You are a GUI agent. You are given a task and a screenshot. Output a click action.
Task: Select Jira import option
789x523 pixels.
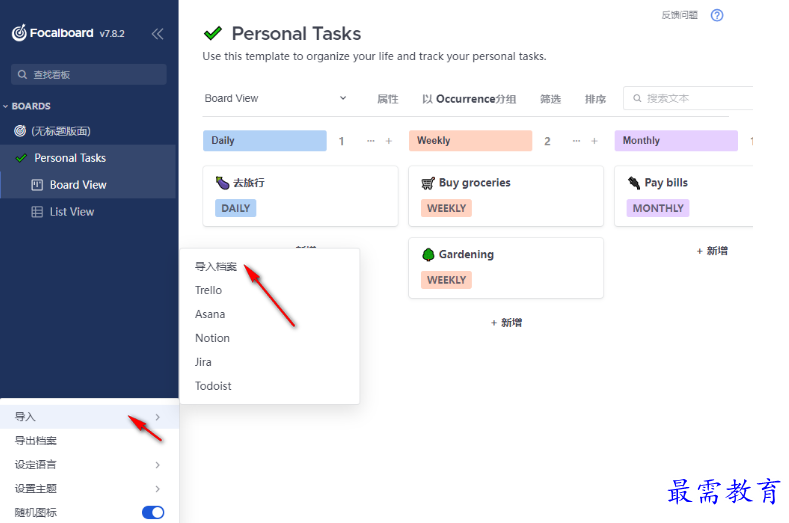pyautogui.click(x=203, y=362)
